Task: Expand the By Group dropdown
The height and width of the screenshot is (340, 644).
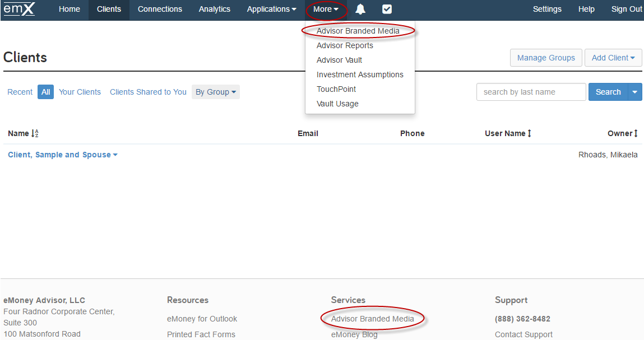Action: pyautogui.click(x=216, y=92)
